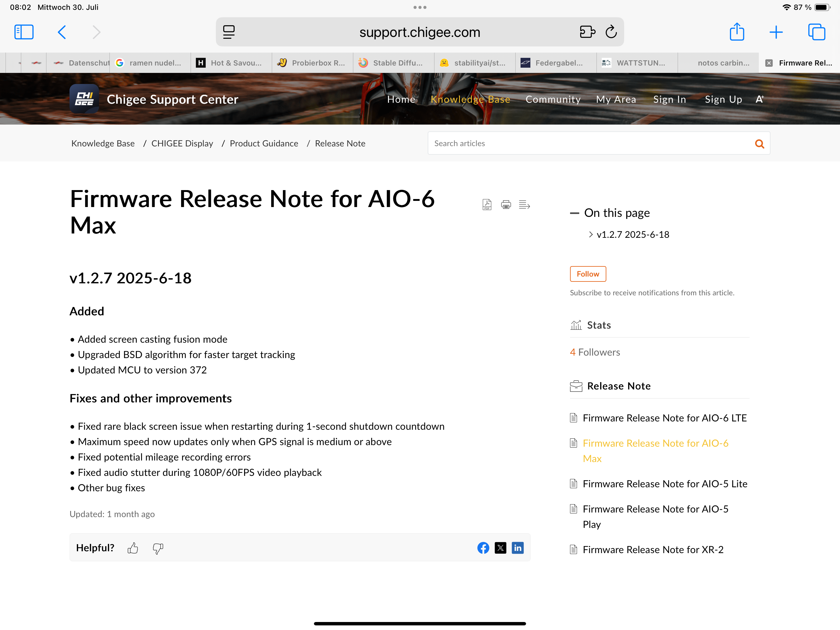Screen dimensions: 840x630
Task: Open a new tab
Action: tap(776, 32)
